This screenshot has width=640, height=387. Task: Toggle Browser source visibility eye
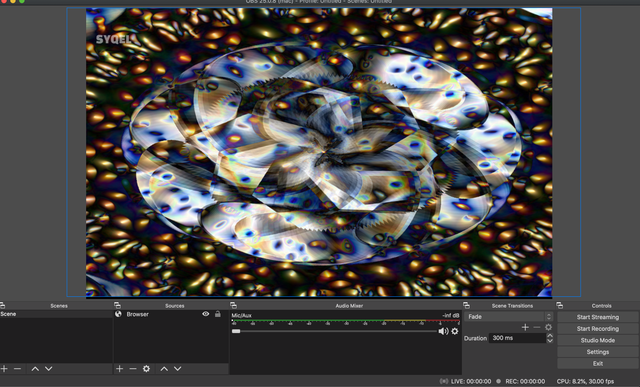[x=206, y=314]
